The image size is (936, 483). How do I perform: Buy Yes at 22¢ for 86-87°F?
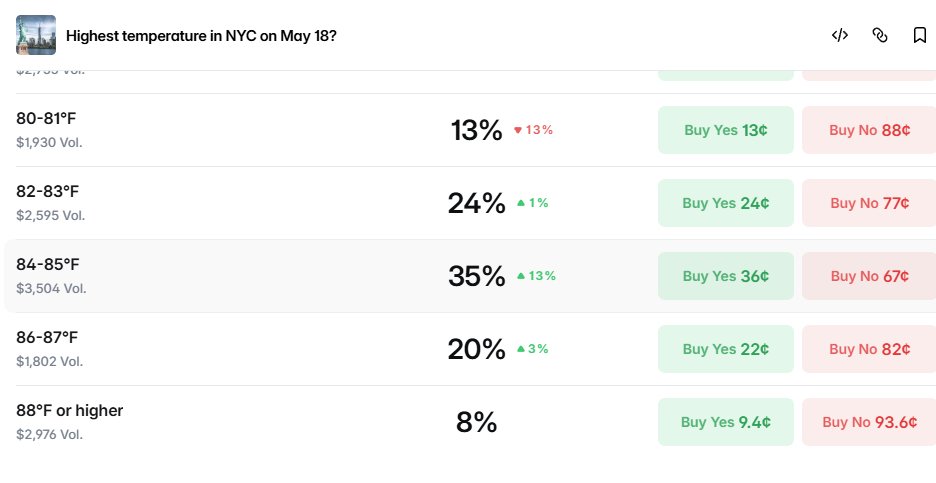click(x=726, y=349)
